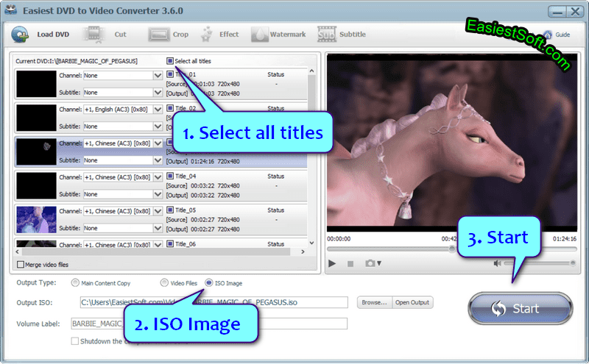
Task: Open the highlighted title's Channel dropdown
Action: click(158, 143)
